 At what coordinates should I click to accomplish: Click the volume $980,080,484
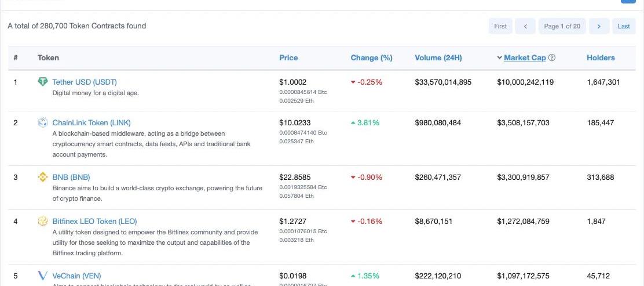pos(438,122)
